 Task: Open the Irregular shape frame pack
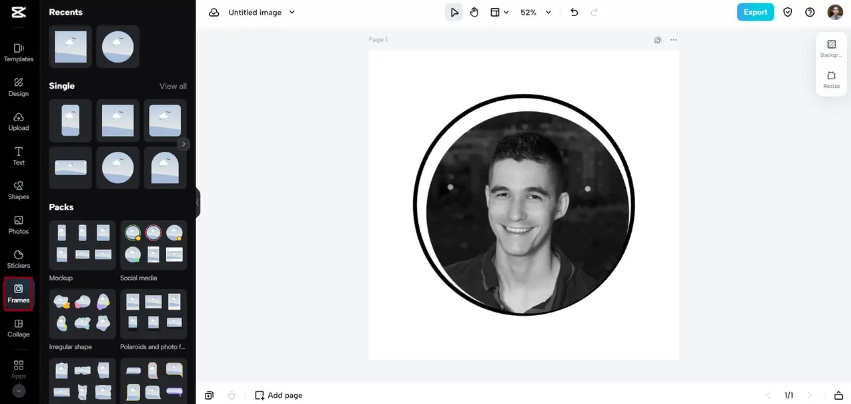[82, 314]
